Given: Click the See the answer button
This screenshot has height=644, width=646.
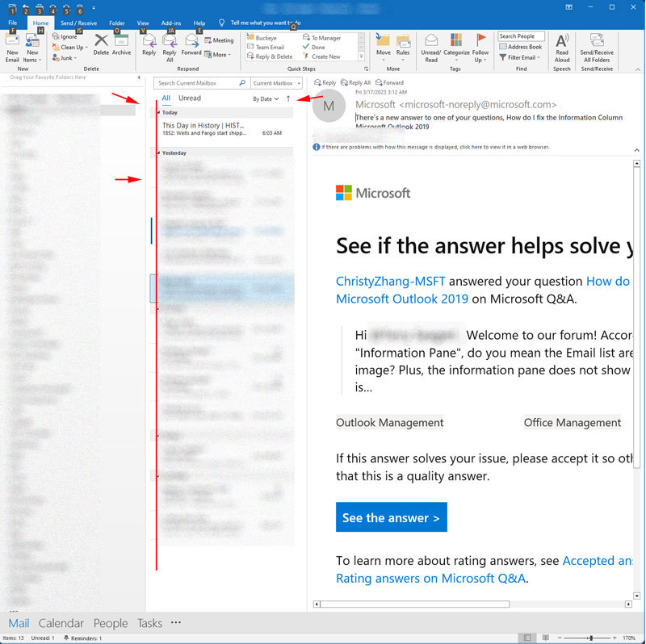Looking at the screenshot, I should (392, 517).
